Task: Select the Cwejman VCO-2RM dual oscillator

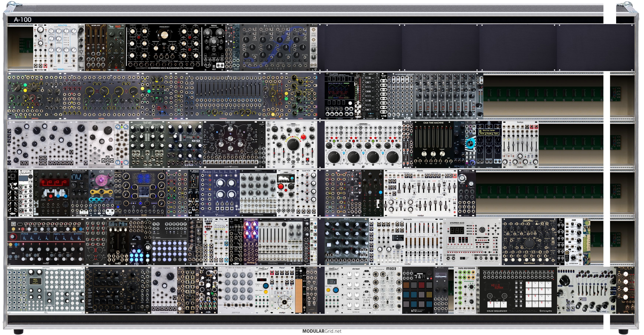Action: point(148,145)
